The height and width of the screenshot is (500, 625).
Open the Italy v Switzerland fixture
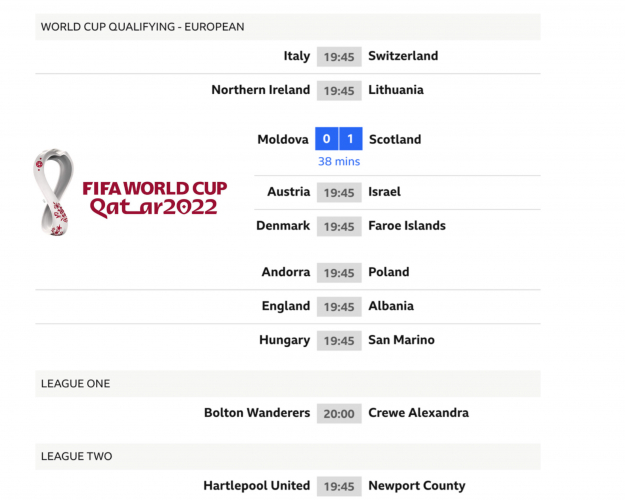point(339,57)
